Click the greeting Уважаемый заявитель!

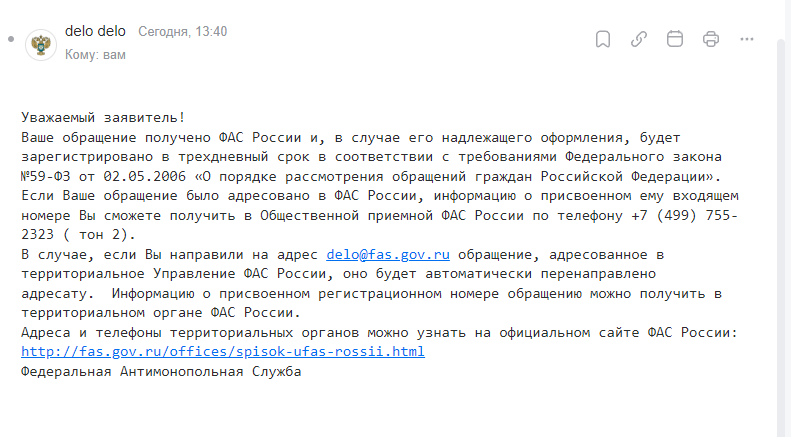click(103, 118)
